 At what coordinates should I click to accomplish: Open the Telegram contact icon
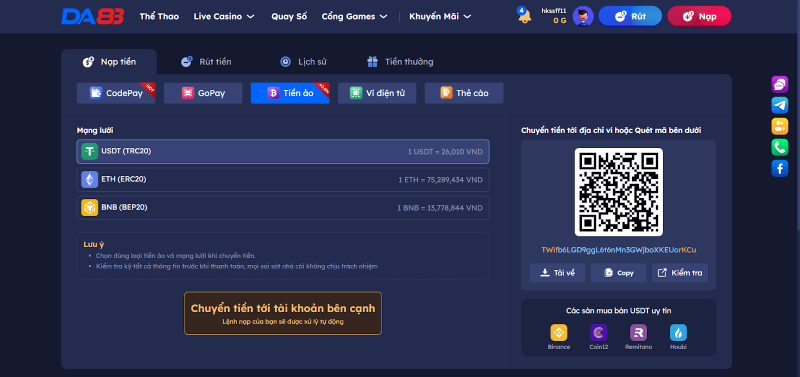(779, 105)
